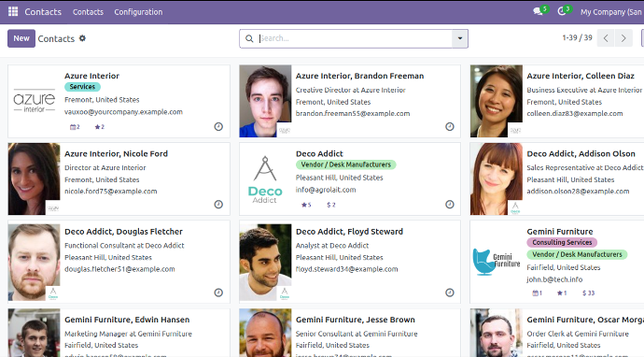Open activity clock on Brandon Freeman card

click(x=450, y=127)
